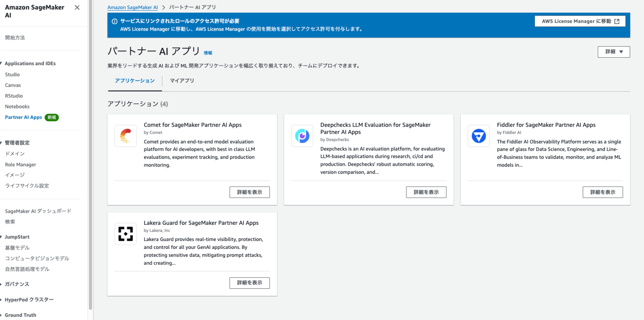Collapse the Applications and IDEs section
644x320 pixels.
click(x=1, y=63)
